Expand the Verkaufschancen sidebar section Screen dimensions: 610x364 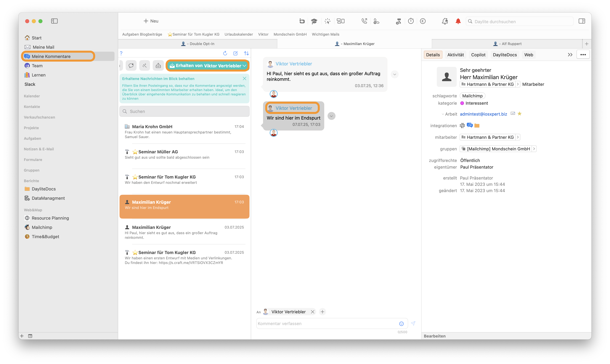pos(39,117)
